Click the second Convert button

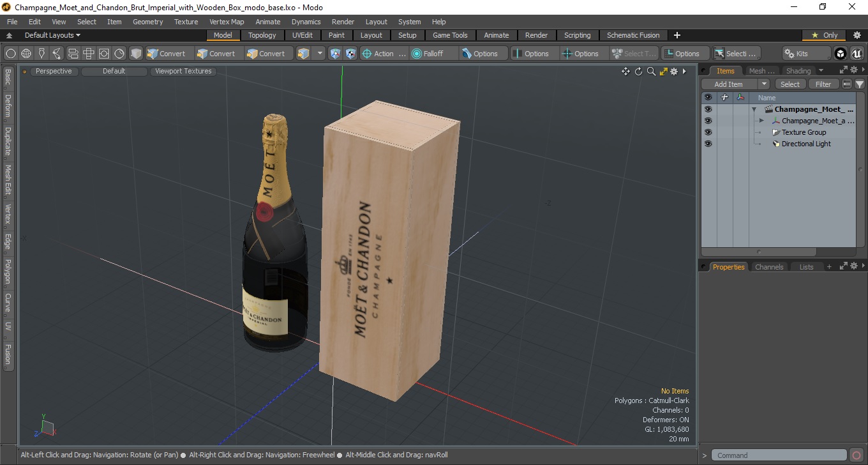(x=219, y=54)
